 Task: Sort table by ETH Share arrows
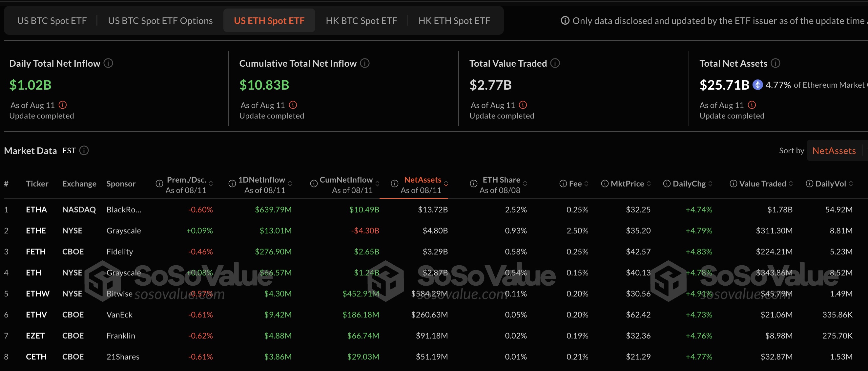(x=525, y=184)
